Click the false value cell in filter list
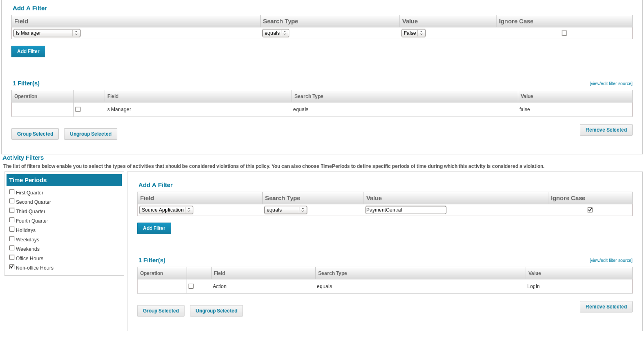Viewport: 644px width, 337px height. click(x=525, y=109)
